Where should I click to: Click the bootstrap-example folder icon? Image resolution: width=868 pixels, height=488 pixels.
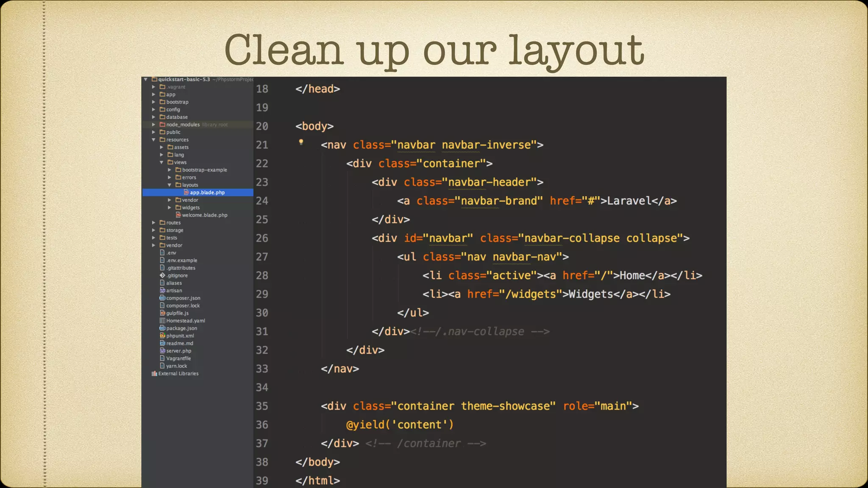pyautogui.click(x=178, y=170)
